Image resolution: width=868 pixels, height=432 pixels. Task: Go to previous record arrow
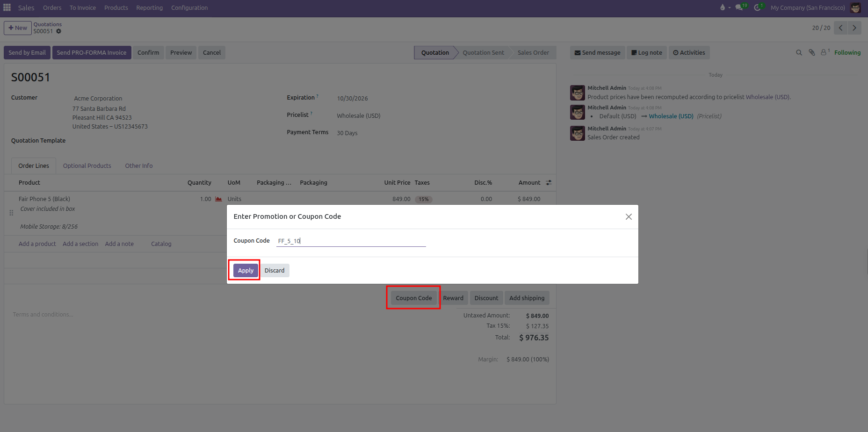(x=840, y=28)
